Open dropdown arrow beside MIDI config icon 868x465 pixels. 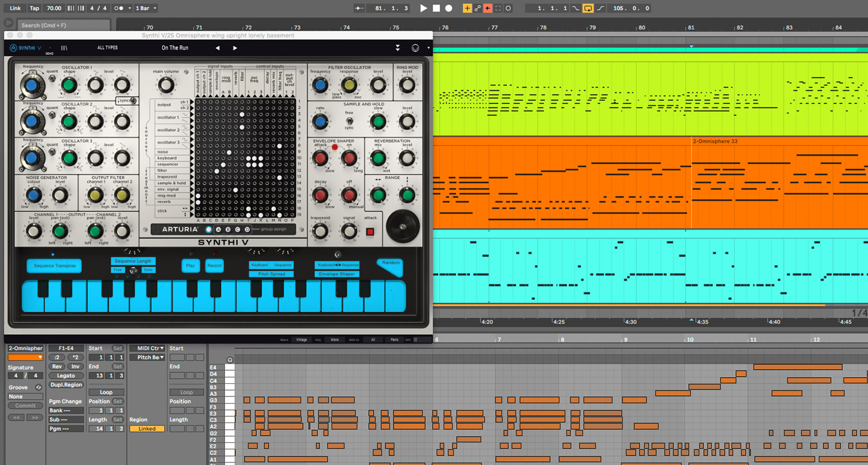point(428,48)
